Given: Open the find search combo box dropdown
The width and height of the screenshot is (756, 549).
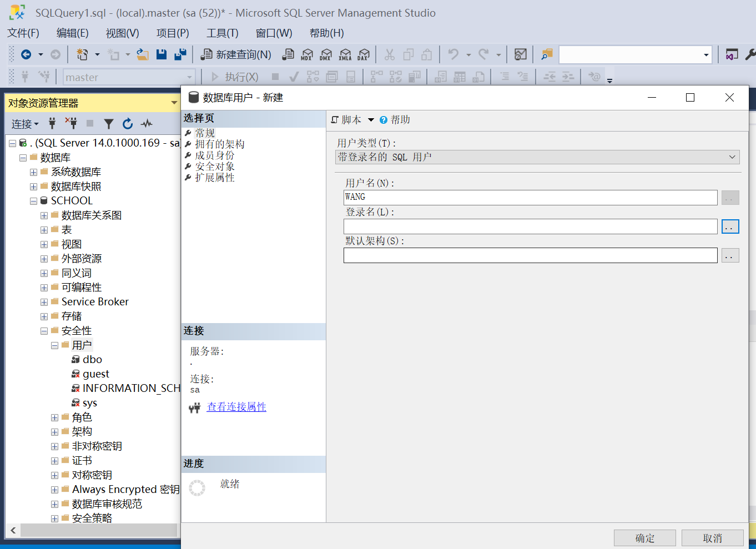Looking at the screenshot, I should click(706, 54).
